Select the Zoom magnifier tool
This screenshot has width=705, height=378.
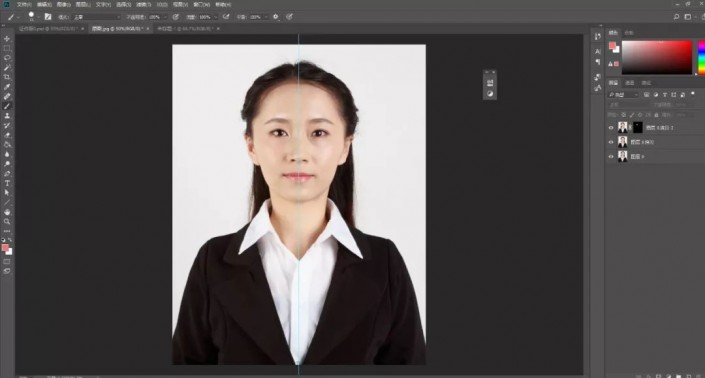click(x=7, y=222)
